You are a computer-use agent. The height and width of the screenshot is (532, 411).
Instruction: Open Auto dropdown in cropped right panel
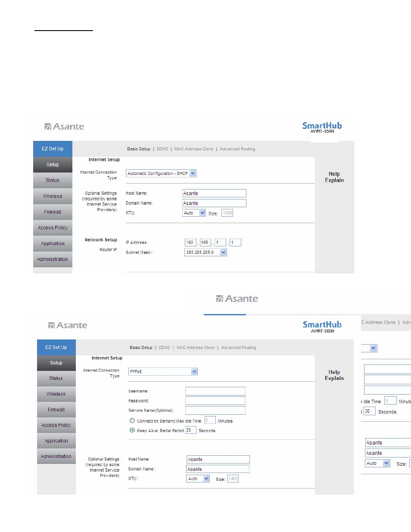pos(377,464)
